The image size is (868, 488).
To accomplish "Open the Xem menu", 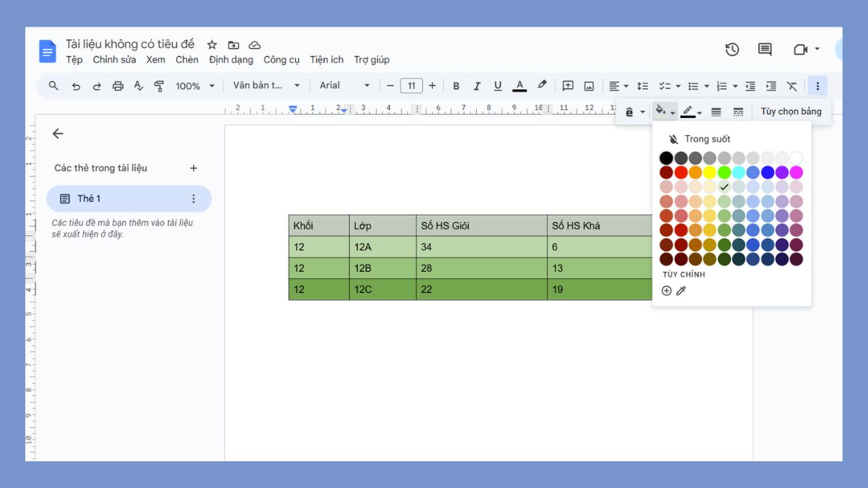I will pyautogui.click(x=156, y=60).
